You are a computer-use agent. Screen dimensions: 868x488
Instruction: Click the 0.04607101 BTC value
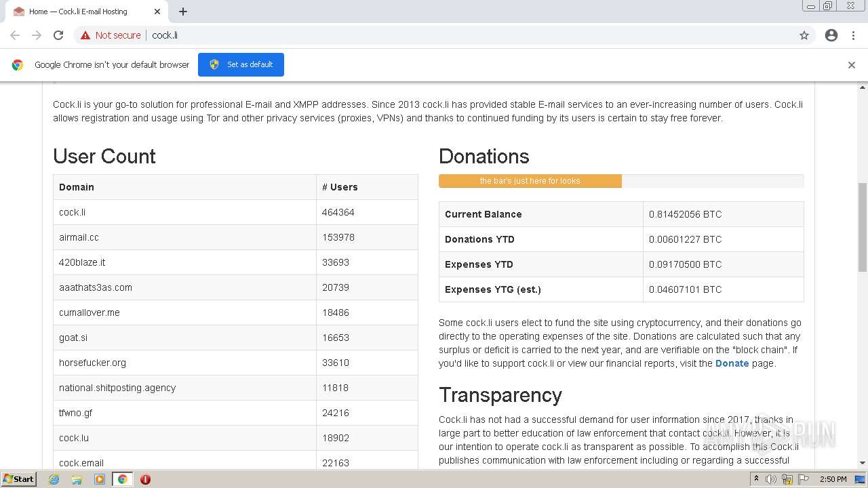pos(685,289)
